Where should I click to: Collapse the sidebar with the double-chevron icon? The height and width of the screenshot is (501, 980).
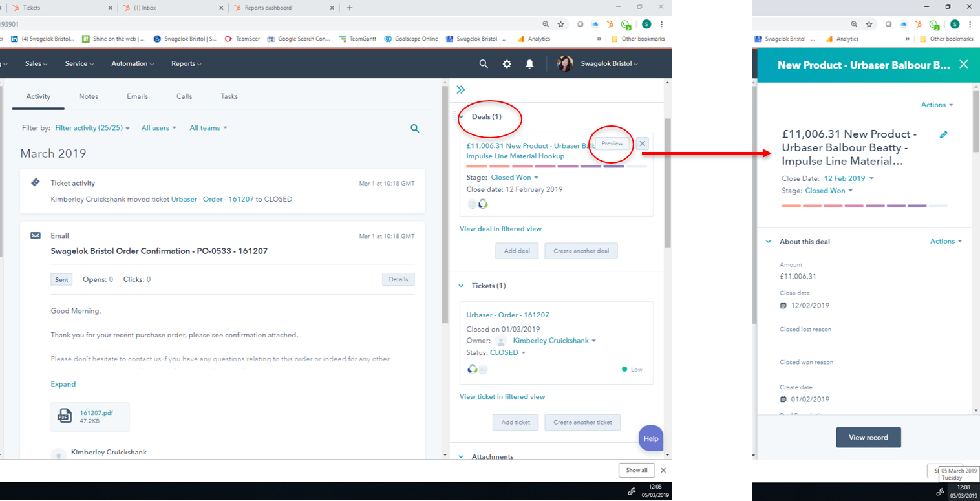point(461,90)
